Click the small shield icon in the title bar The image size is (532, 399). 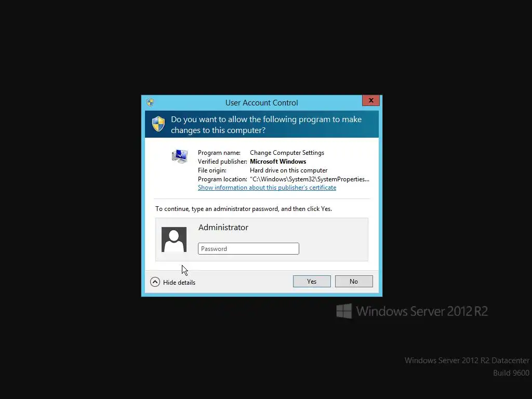pos(150,102)
